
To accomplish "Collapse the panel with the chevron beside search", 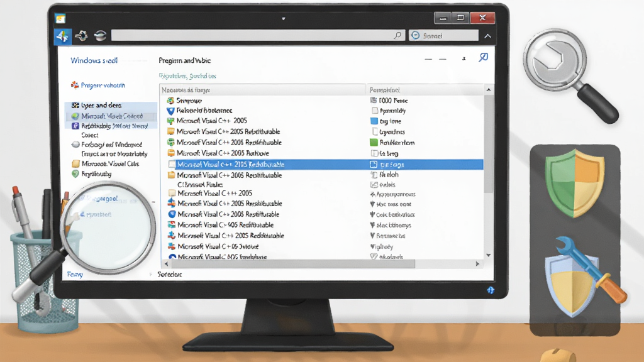I will 487,36.
